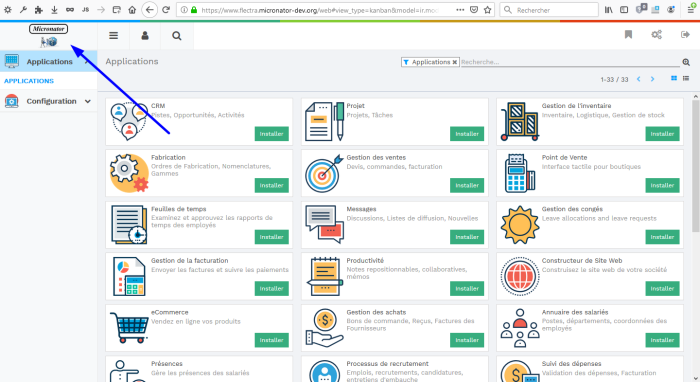Screen dimensions: 700x382
Task: Install the Productivité application
Action: point(467,288)
